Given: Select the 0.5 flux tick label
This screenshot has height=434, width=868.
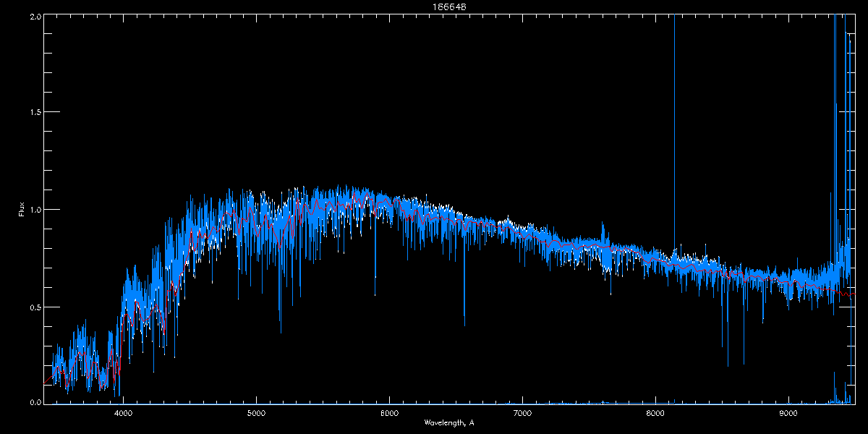Looking at the screenshot, I should tap(35, 307).
